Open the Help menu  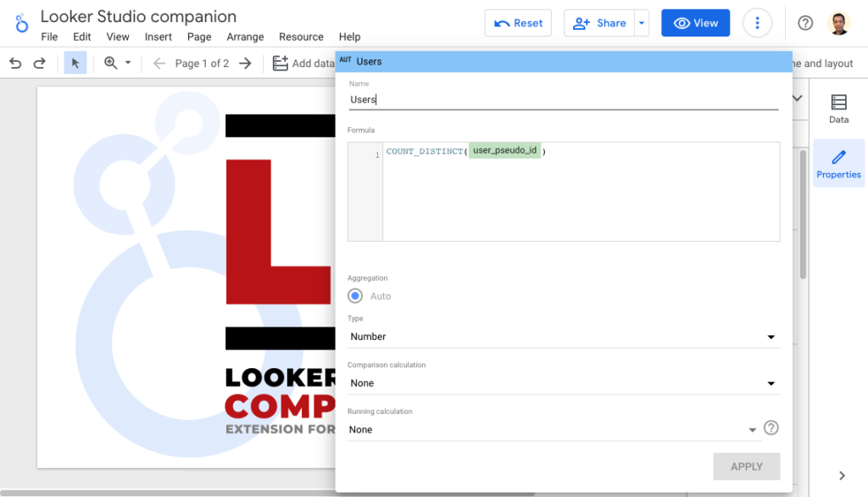pyautogui.click(x=350, y=36)
